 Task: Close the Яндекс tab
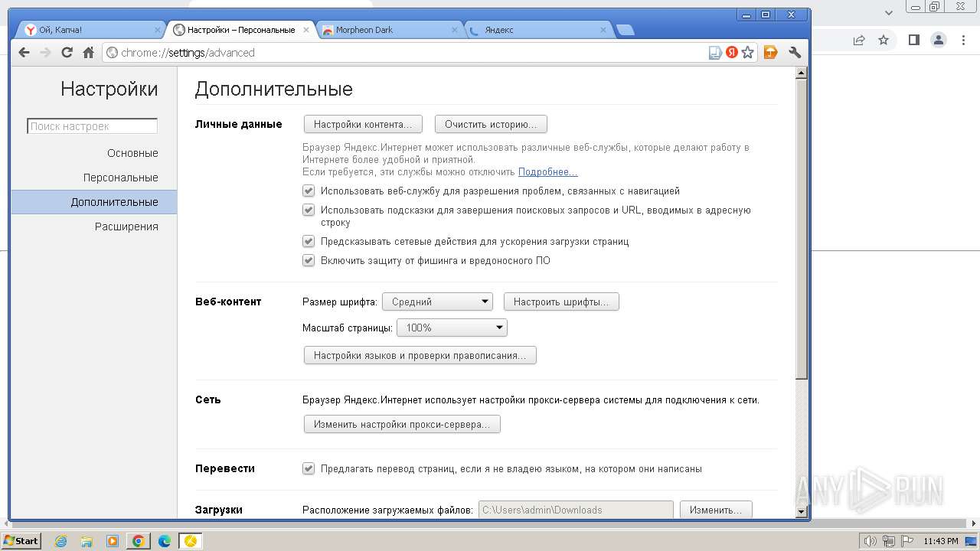coord(603,30)
